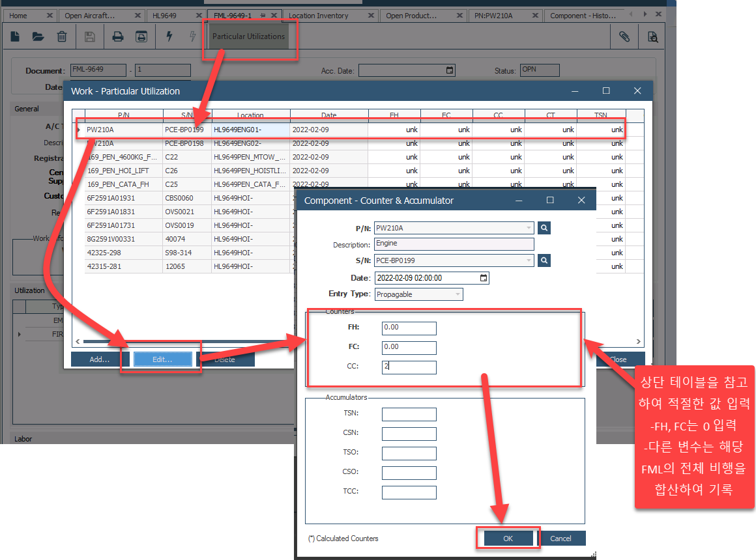The width and height of the screenshot is (756, 560).
Task: Open a document using the folder icon
Action: click(38, 37)
